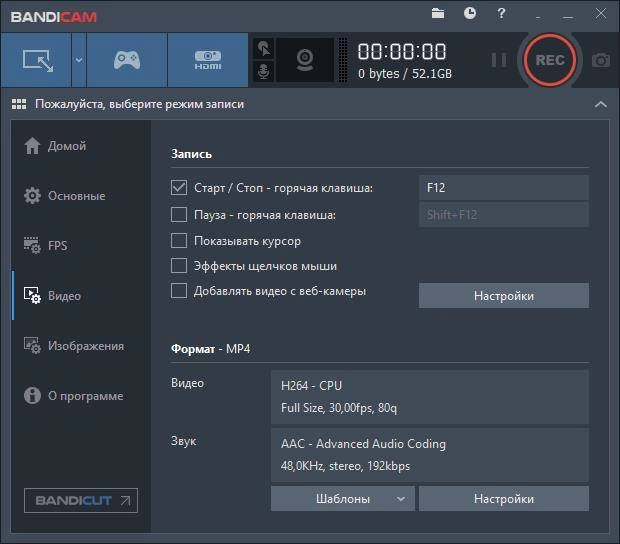Click the Запись section heading

[191, 154]
